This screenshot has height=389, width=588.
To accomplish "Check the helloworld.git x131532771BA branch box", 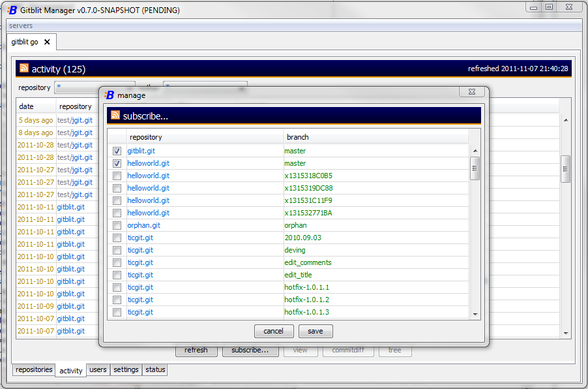I will click(x=117, y=213).
